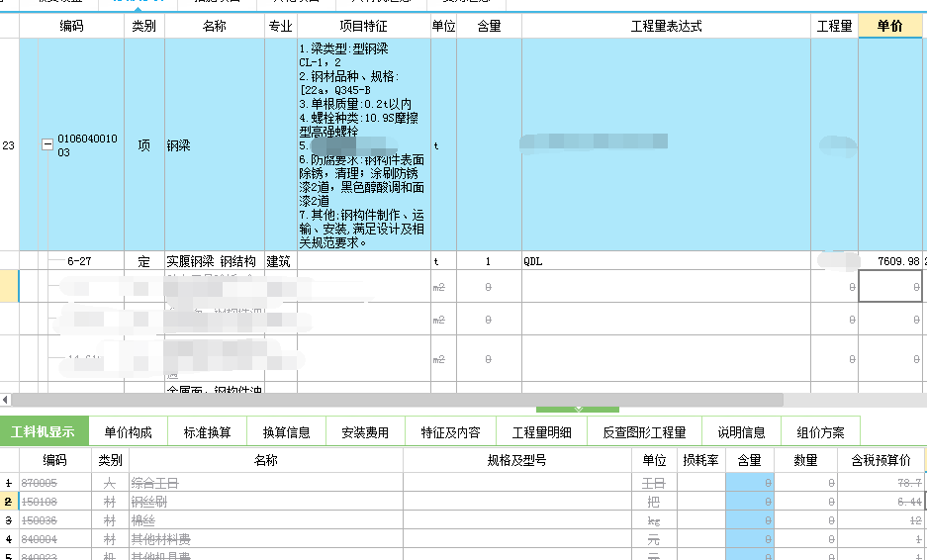The image size is (927, 560).
Task: Click the 含量 value 1 of 6-27
Action: pos(489,261)
